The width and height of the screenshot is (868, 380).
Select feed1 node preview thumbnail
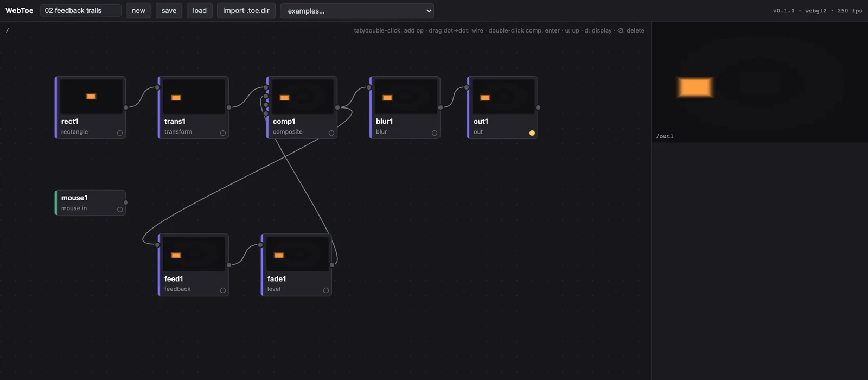pos(194,254)
